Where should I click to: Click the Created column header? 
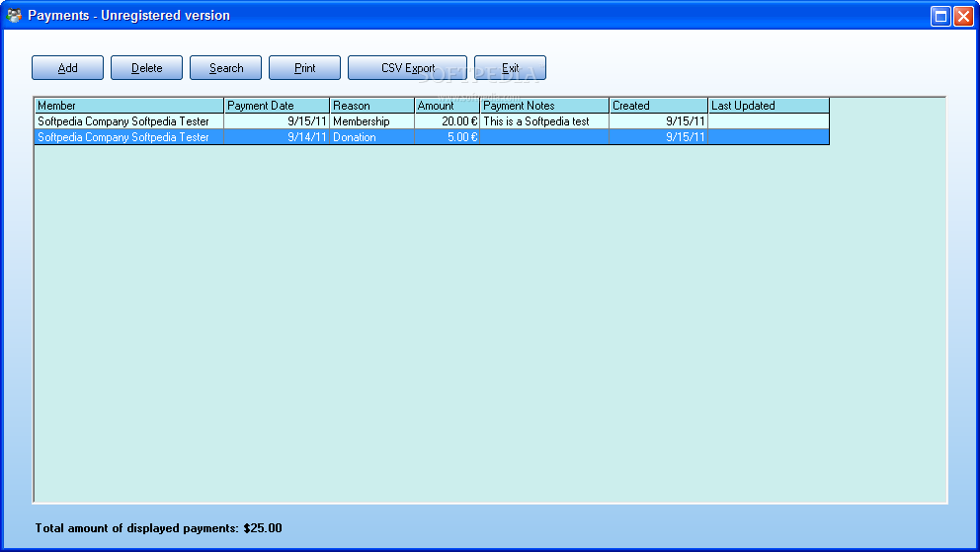659,106
